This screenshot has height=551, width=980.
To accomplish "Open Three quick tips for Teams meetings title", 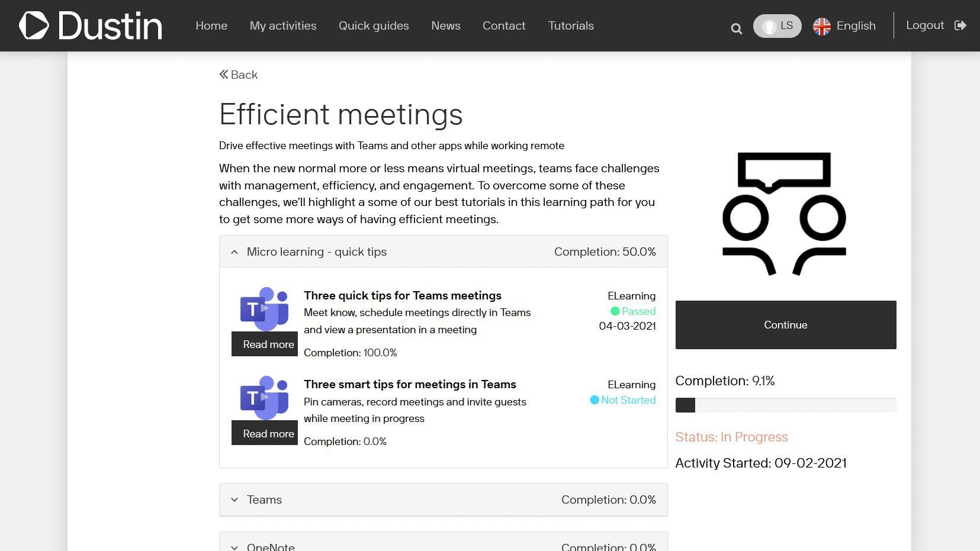I will 403,295.
